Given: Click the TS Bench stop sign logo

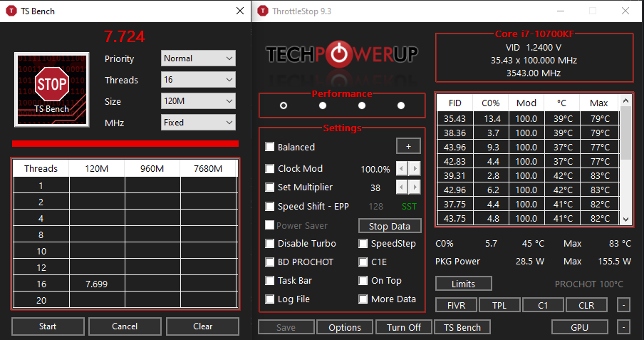Looking at the screenshot, I should coord(52,89).
